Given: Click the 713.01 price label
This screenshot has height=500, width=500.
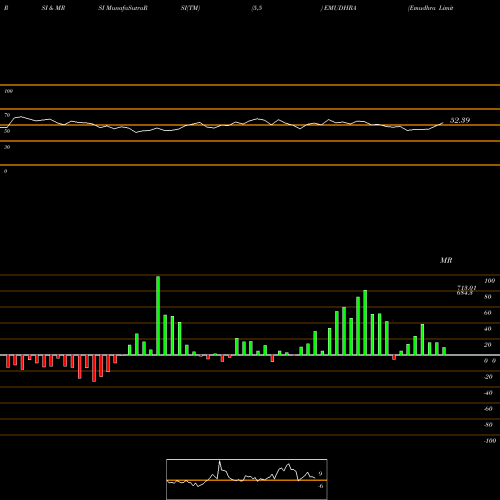Looking at the screenshot, I should click(466, 287).
